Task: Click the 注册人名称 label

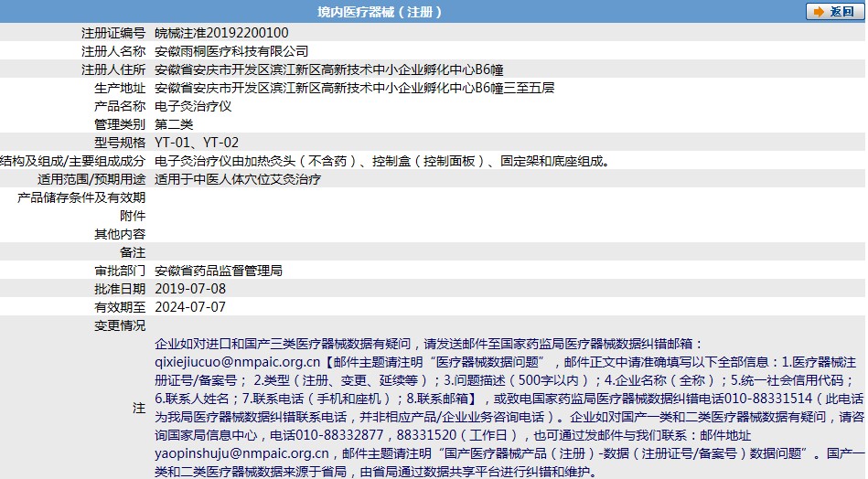Action: click(x=113, y=51)
